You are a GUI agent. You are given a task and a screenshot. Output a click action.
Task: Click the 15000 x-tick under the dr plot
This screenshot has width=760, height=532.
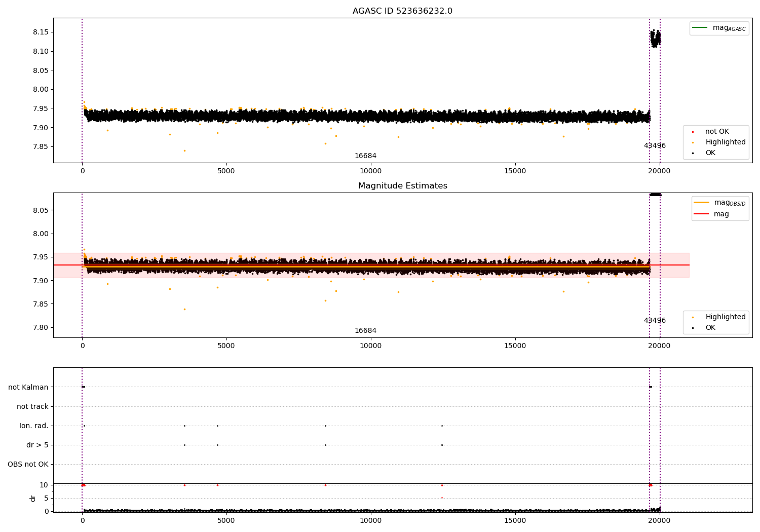coord(515,520)
